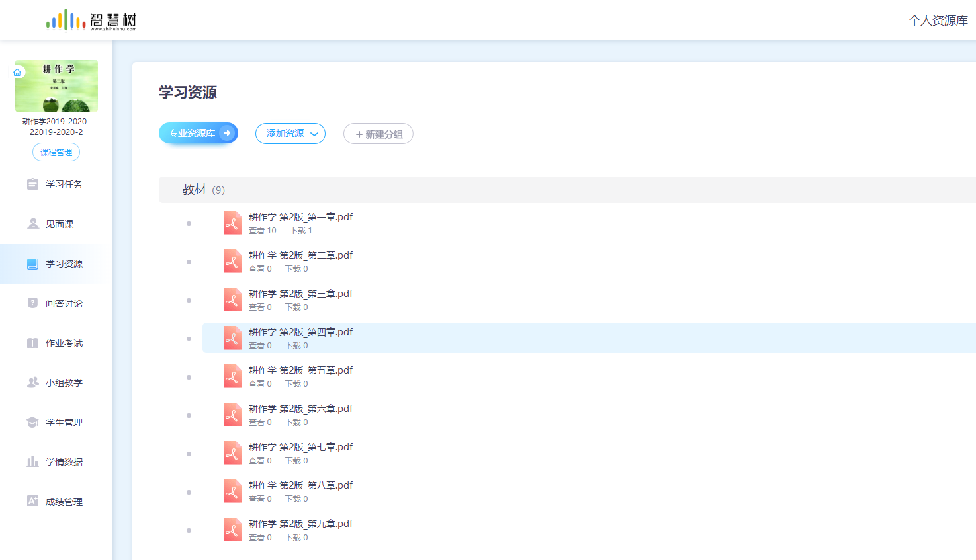Click the 学情数据 bar chart icon
Screen dimensions: 976x560
32,461
